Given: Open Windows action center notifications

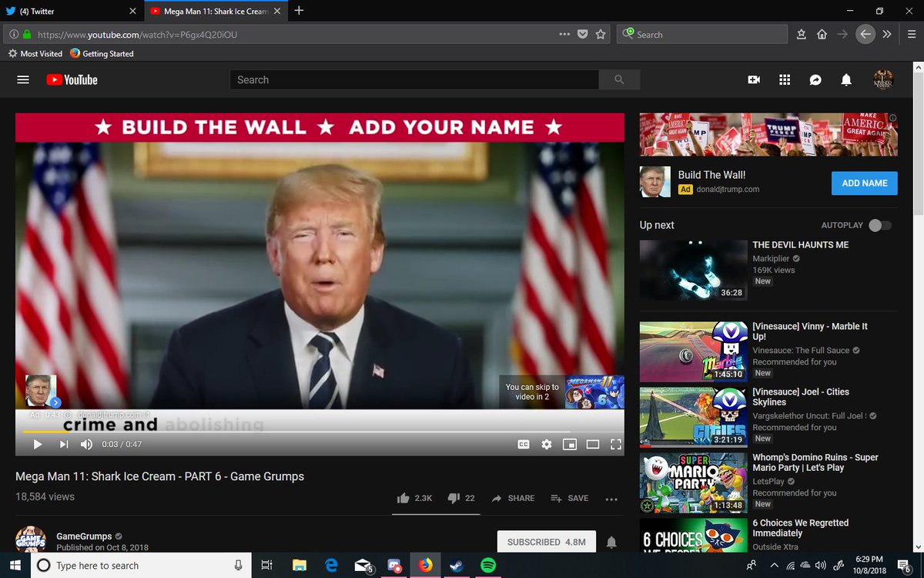Looking at the screenshot, I should pyautogui.click(x=903, y=565).
